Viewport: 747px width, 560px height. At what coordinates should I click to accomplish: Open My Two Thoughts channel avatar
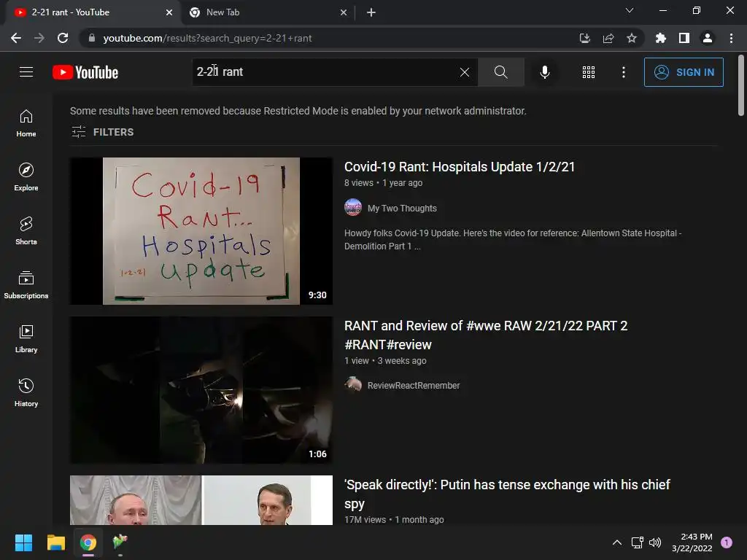pyautogui.click(x=353, y=208)
